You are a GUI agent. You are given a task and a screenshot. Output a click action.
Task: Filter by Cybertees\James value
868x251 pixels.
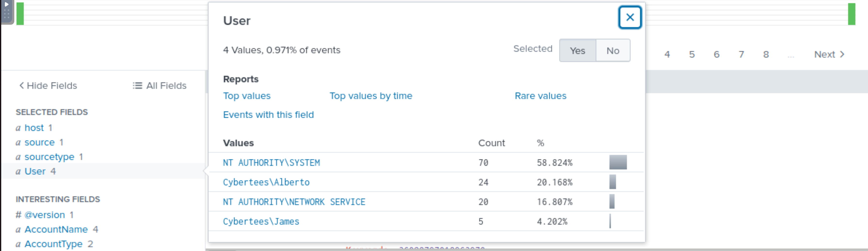click(x=261, y=221)
